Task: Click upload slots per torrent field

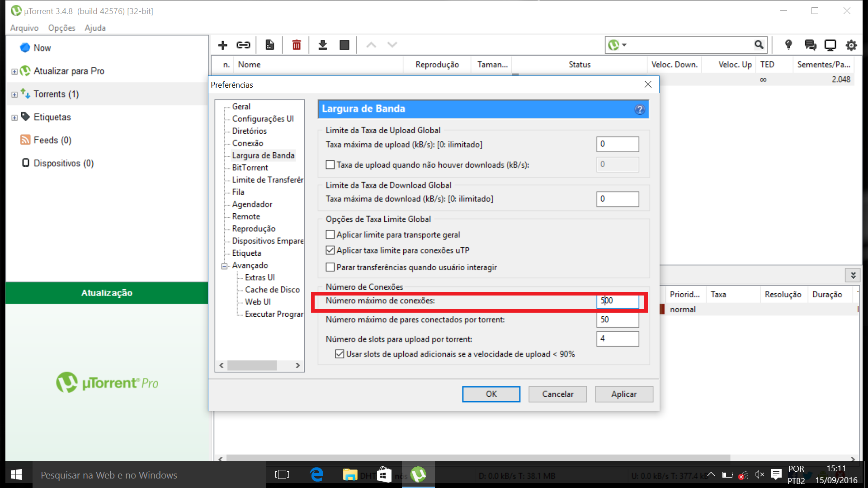Action: [x=618, y=338]
